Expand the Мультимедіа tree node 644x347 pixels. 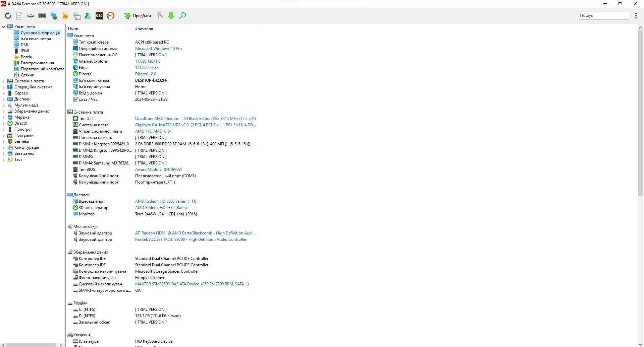4,105
